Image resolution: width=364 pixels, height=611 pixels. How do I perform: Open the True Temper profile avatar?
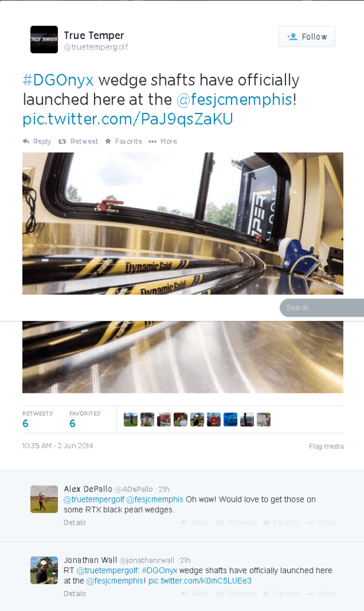44,40
